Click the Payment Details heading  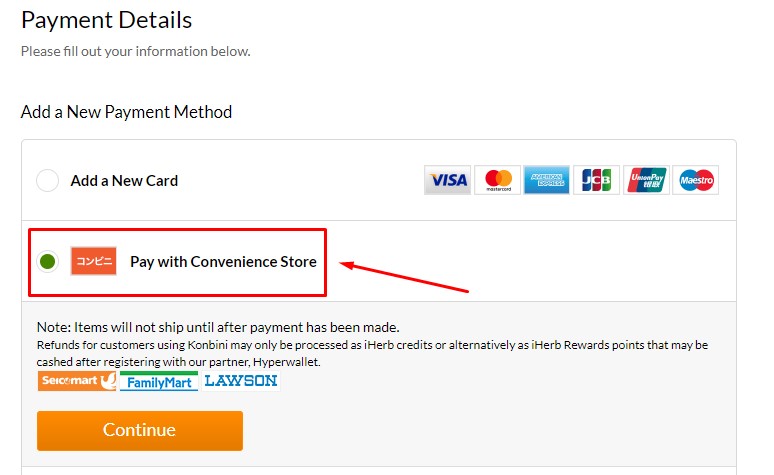click(x=107, y=21)
